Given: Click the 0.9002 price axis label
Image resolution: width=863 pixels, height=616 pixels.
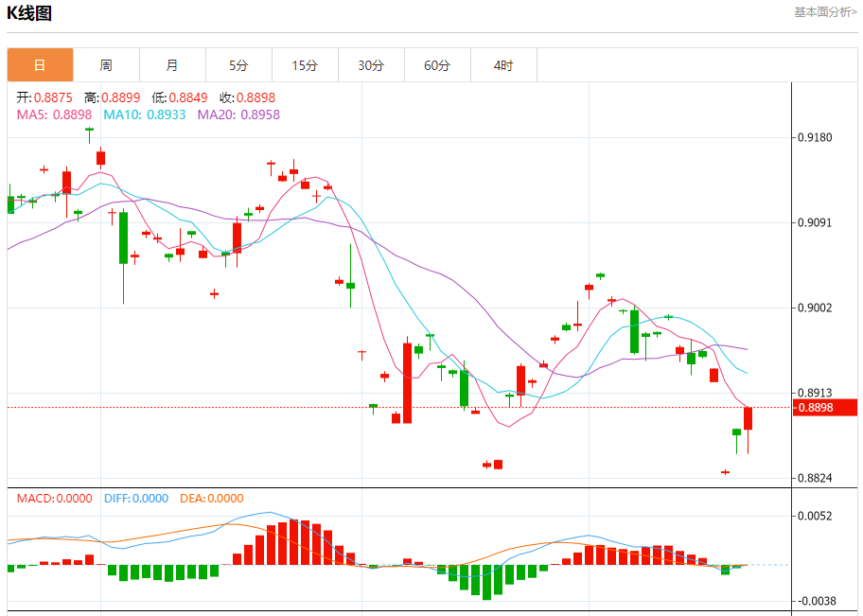Looking at the screenshot, I should [x=815, y=308].
